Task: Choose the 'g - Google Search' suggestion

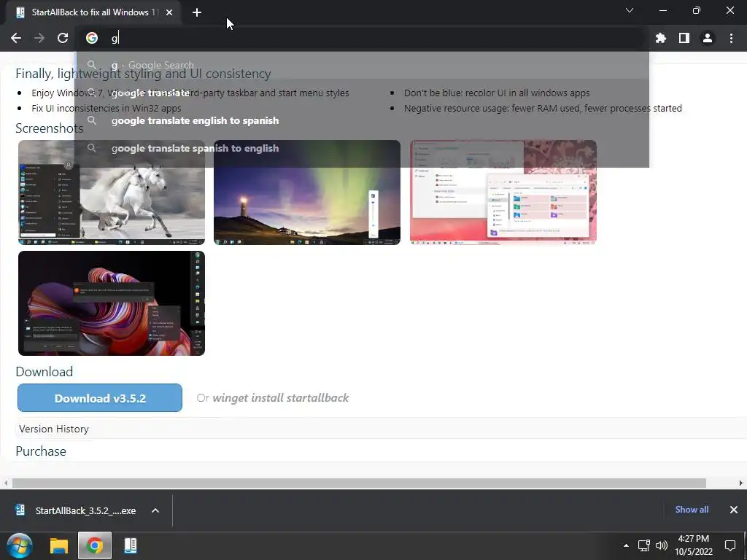Action: click(362, 65)
